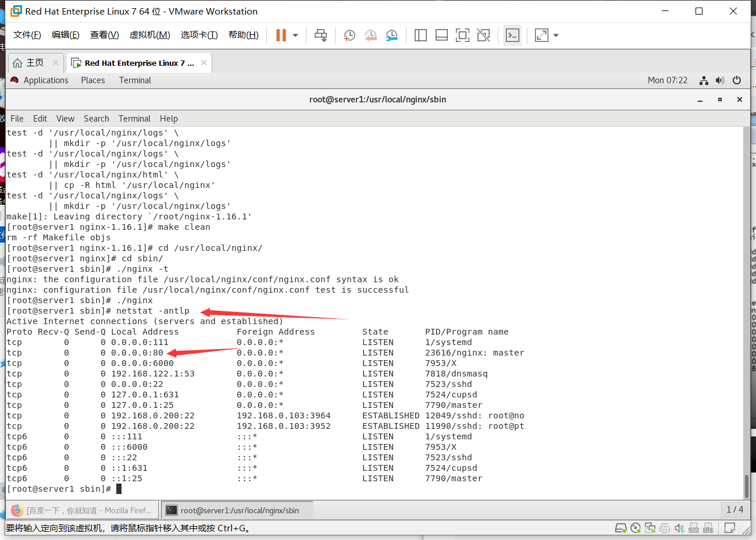Image resolution: width=756 pixels, height=540 pixels.
Task: Pause the virtual machine with orange pause button
Action: click(x=281, y=35)
